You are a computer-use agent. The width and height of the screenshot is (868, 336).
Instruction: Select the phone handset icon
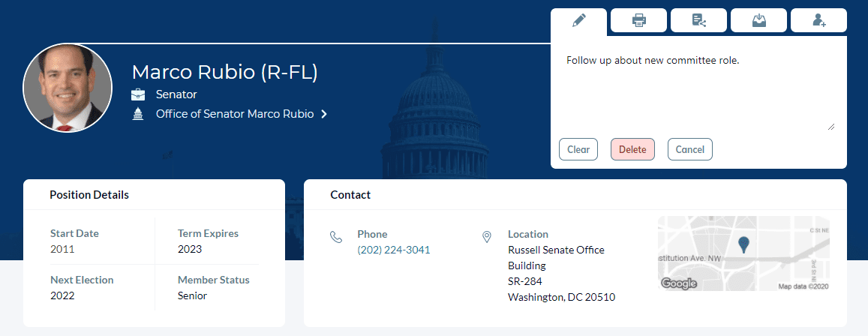coord(336,238)
